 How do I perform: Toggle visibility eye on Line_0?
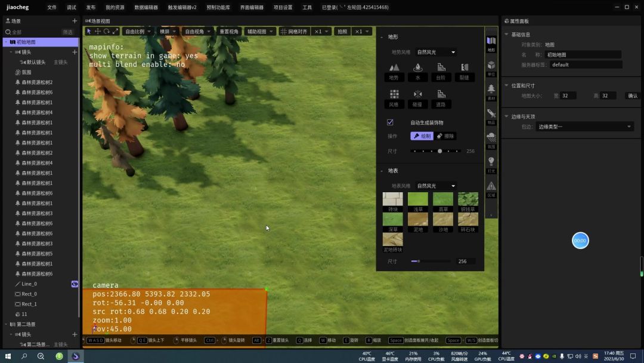(75, 284)
